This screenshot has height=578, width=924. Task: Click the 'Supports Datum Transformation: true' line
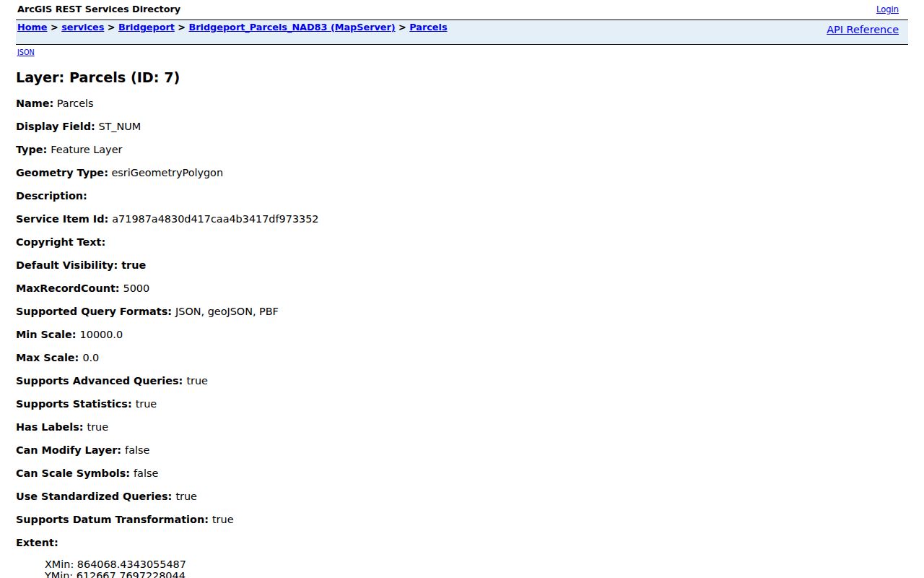[125, 519]
